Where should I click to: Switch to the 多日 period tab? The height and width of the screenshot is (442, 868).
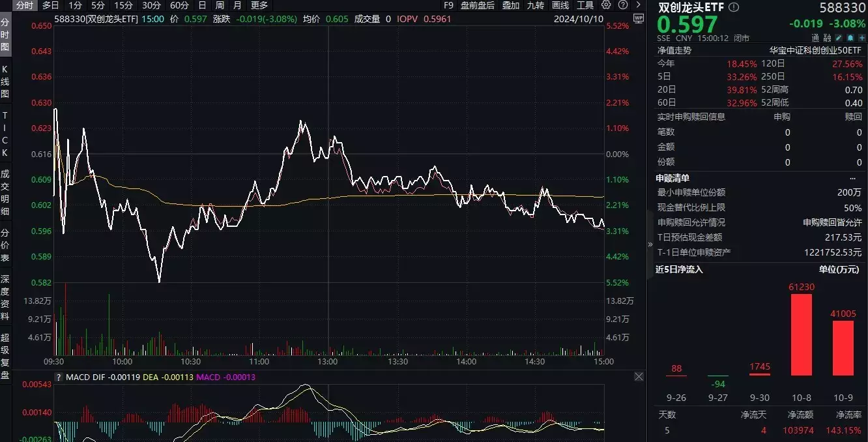click(50, 5)
